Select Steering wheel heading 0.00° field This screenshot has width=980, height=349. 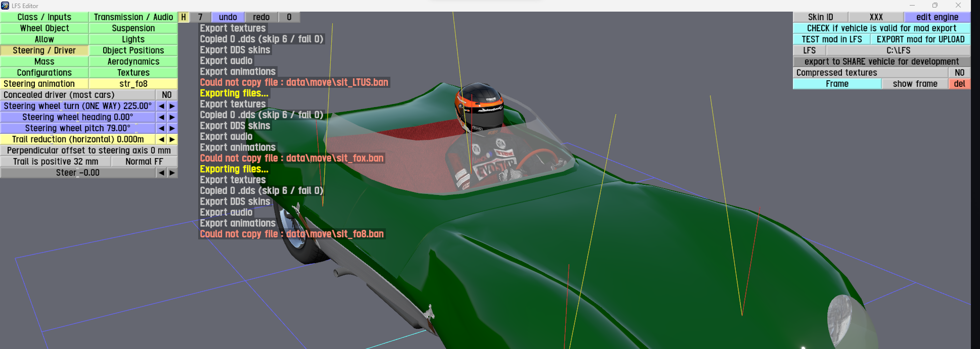[x=78, y=117]
